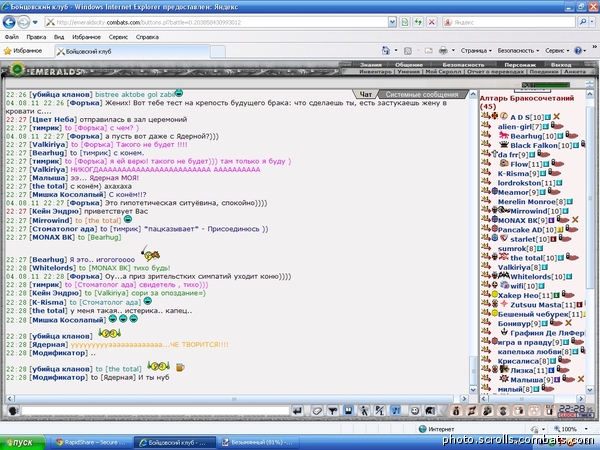The image size is (600, 450).
Task: Toggle the save chat diskette icon
Action: [x=348, y=411]
